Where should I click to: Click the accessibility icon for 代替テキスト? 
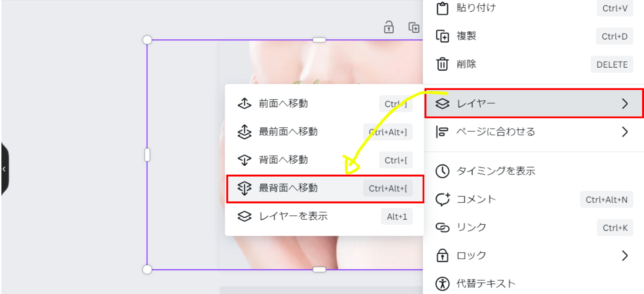tap(442, 284)
